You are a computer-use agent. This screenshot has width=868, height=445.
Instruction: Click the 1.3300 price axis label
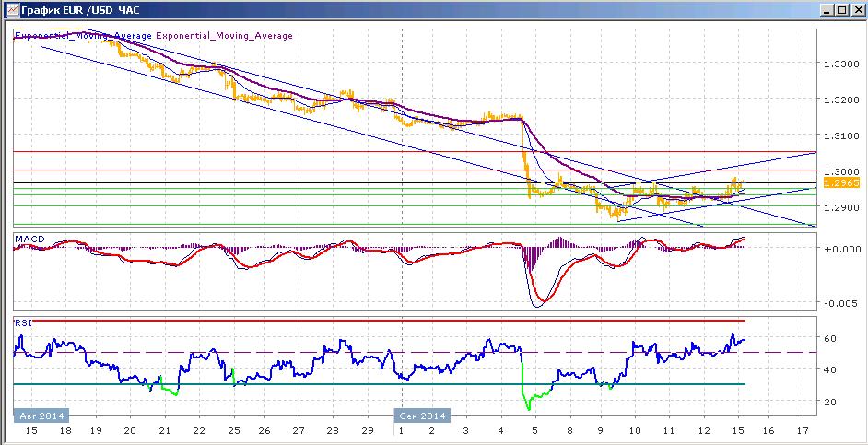pos(840,64)
